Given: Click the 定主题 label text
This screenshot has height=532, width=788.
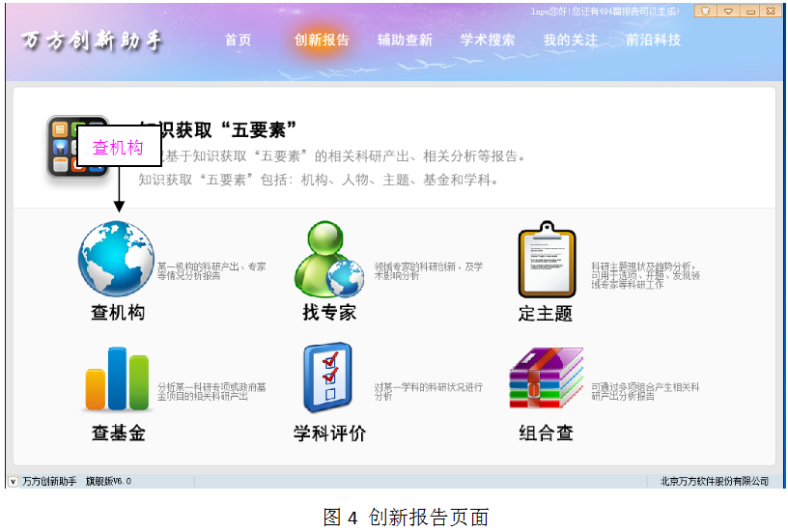Looking at the screenshot, I should coord(546,314).
